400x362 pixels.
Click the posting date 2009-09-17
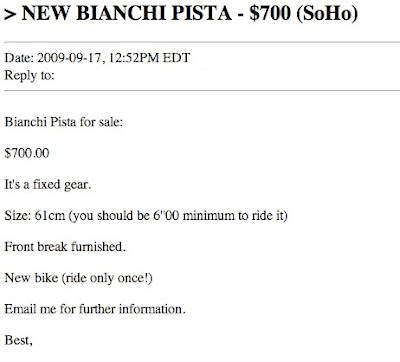tap(69, 58)
